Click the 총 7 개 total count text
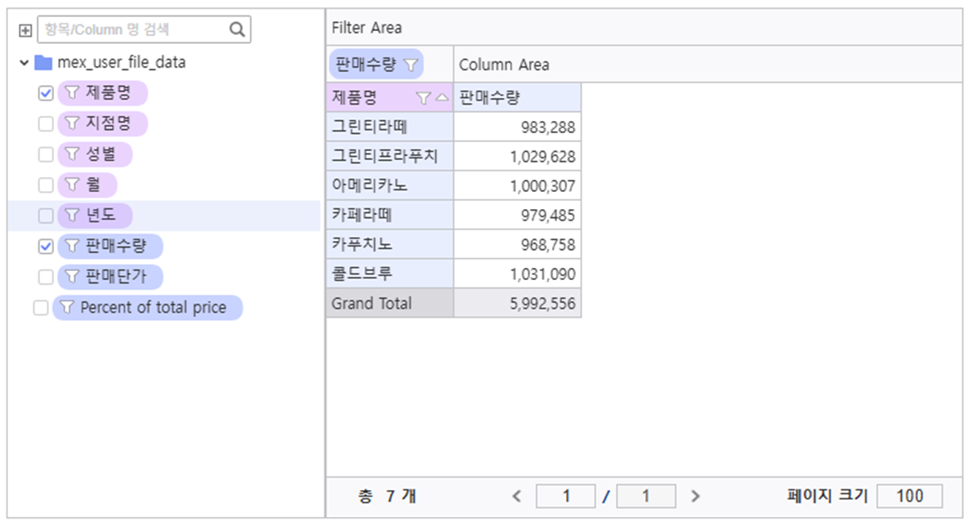The image size is (980, 530). click(386, 496)
